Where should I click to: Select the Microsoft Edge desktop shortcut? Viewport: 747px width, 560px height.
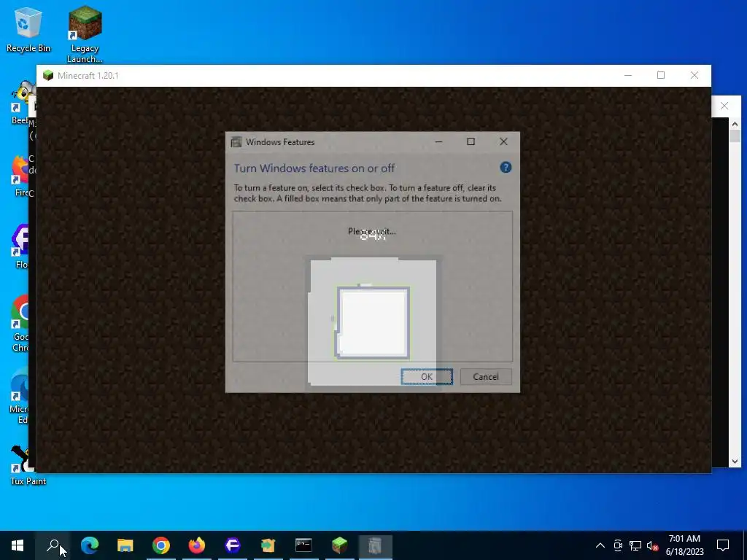click(x=19, y=396)
